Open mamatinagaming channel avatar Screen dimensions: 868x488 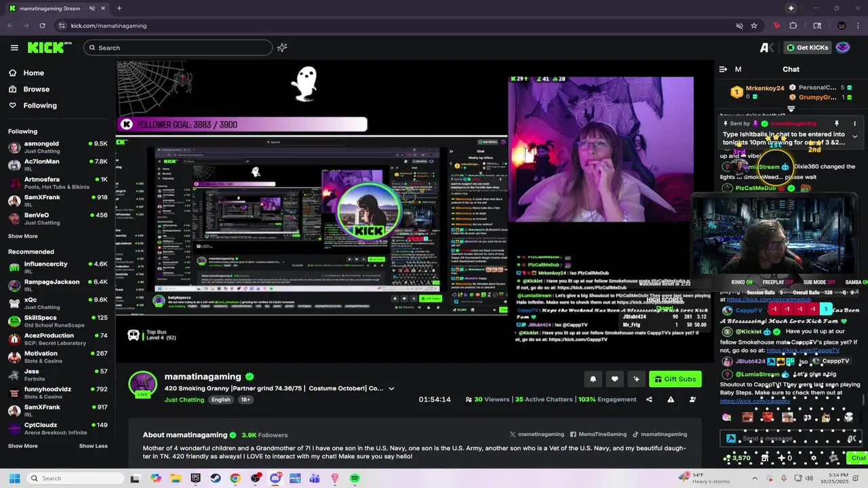(x=142, y=384)
